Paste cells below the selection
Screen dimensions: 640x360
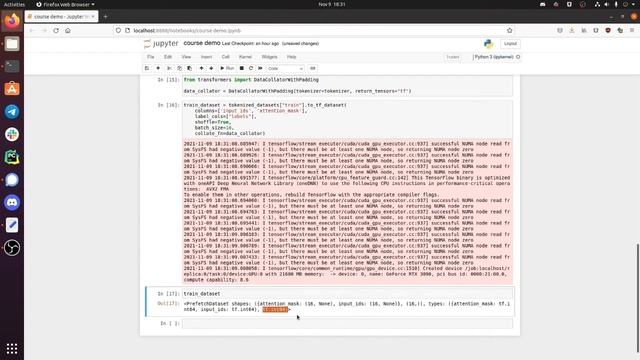(x=189, y=68)
